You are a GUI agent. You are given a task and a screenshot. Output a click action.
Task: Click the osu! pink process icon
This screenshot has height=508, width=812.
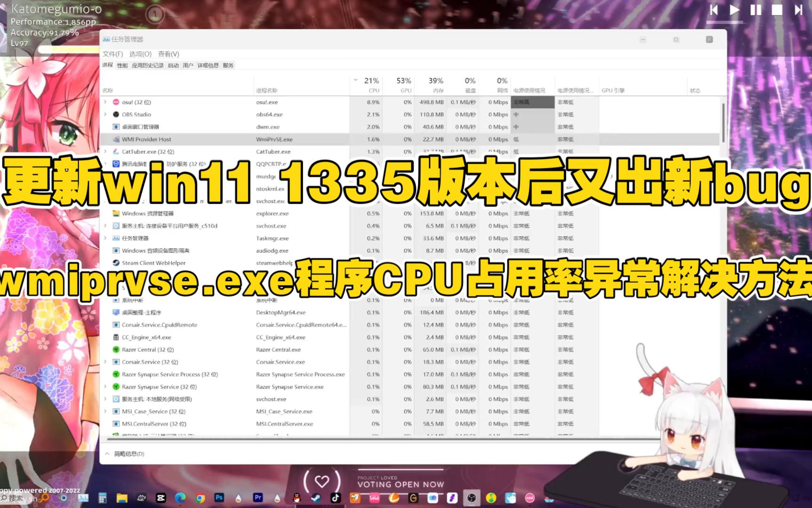(116, 102)
